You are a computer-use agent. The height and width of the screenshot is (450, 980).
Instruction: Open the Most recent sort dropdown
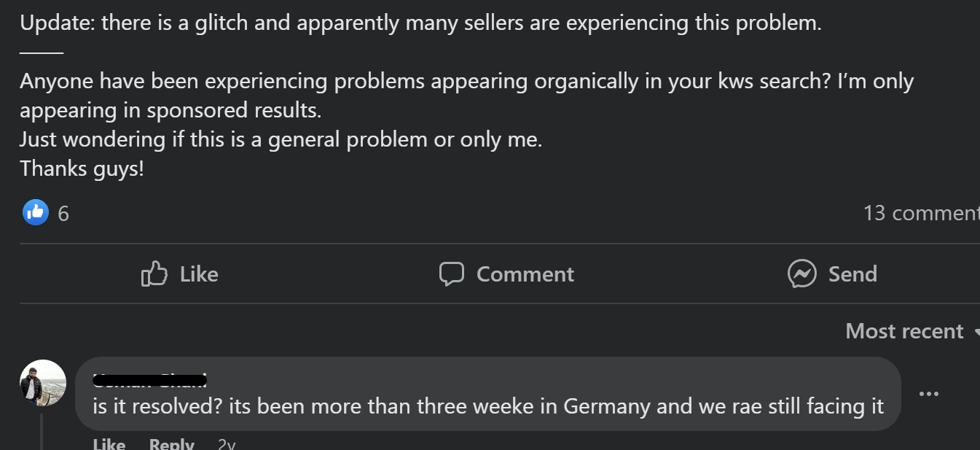(904, 331)
